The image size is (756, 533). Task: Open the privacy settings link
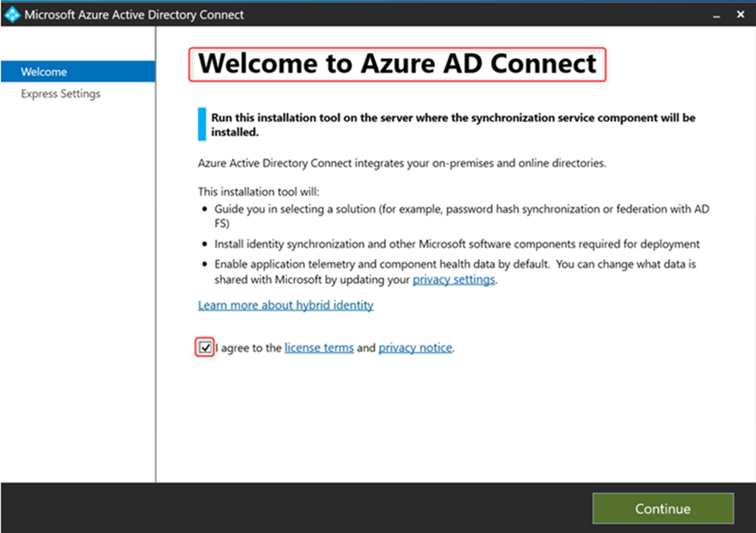coord(454,278)
